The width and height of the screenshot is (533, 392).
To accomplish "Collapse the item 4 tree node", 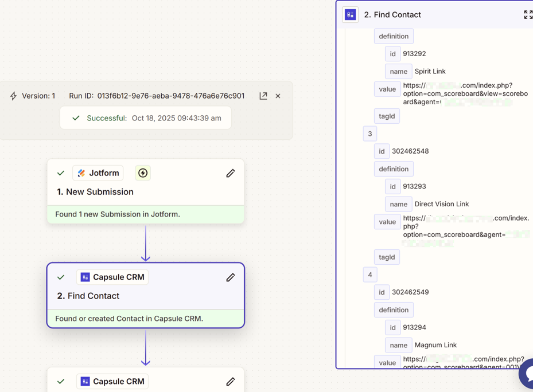I will 370,275.
